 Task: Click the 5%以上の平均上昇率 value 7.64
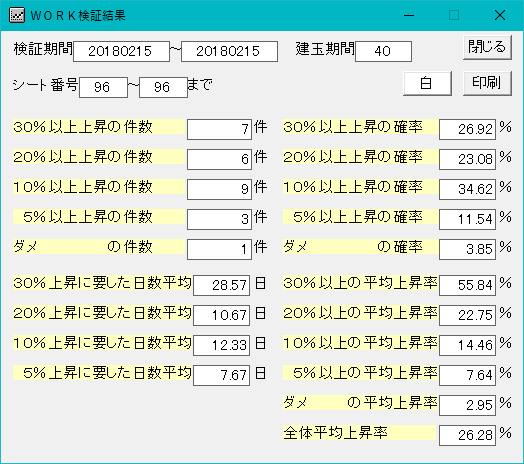[x=467, y=375]
